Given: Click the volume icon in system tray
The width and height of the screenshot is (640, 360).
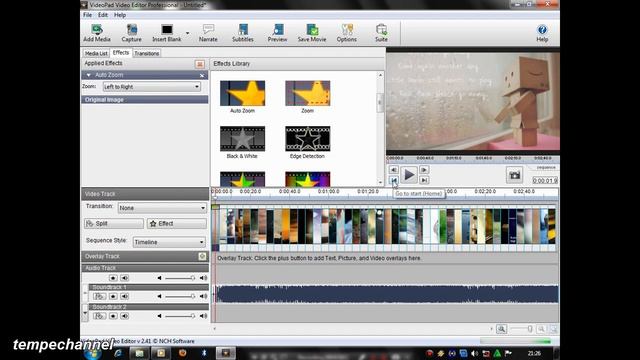Looking at the screenshot, I should [474, 353].
